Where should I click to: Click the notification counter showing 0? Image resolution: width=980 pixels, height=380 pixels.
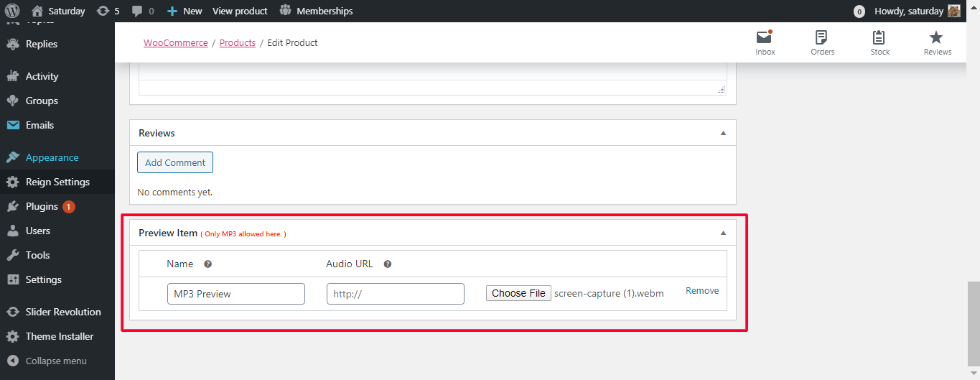click(x=859, y=11)
